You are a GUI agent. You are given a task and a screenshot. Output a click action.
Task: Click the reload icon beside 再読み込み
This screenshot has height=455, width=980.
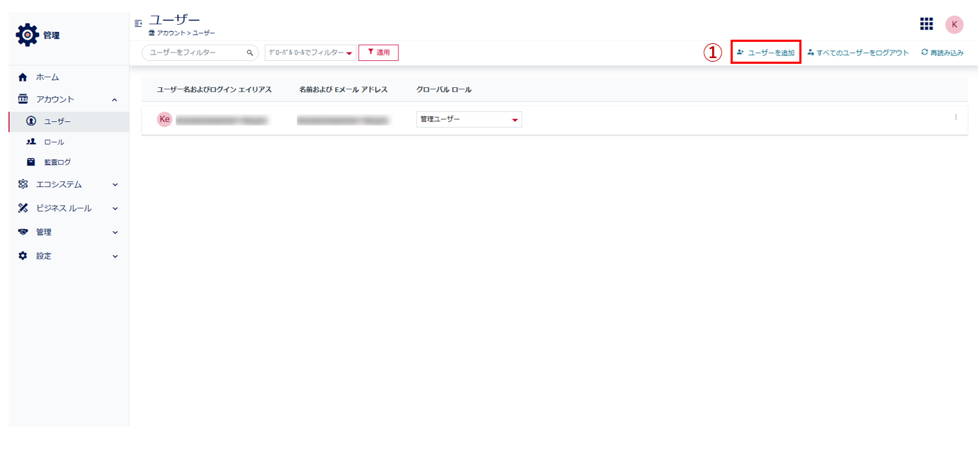[924, 52]
